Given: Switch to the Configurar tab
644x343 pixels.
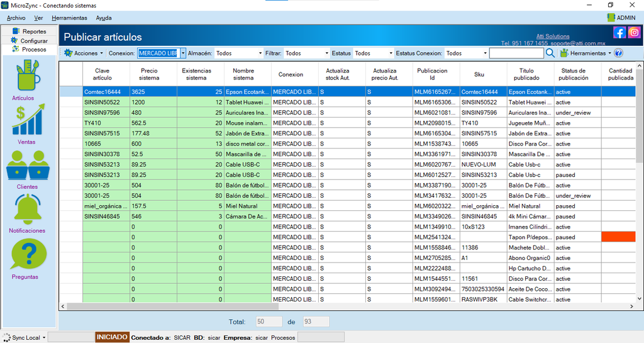Looking at the screenshot, I should 29,40.
